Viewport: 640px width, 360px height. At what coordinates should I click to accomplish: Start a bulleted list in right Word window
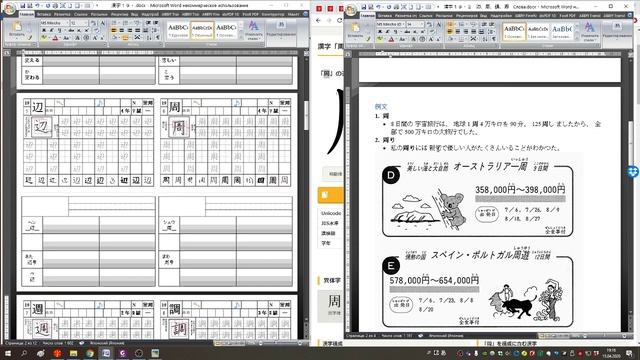(450, 24)
